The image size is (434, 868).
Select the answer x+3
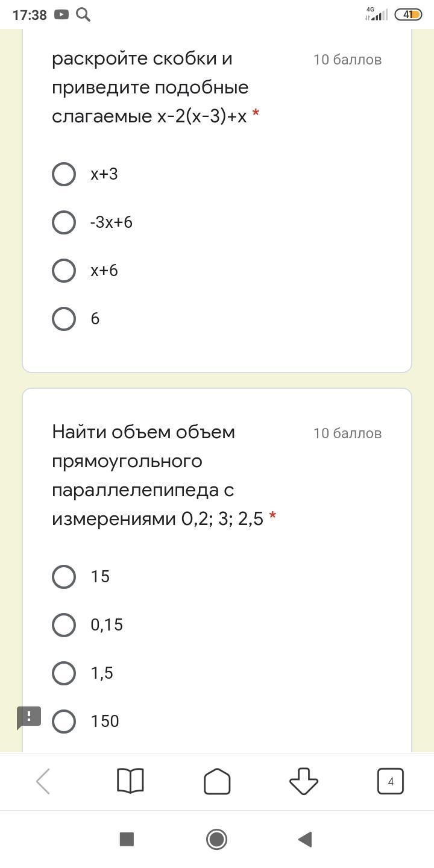pos(64,174)
